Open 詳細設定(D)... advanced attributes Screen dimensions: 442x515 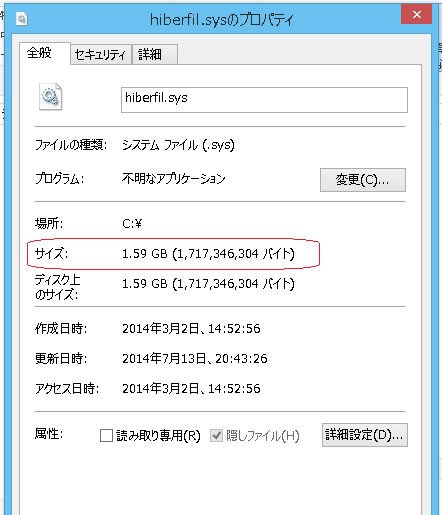[x=365, y=435]
